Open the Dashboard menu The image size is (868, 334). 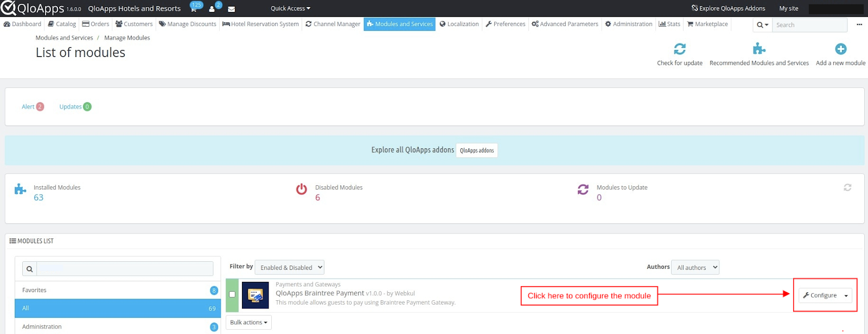click(22, 24)
